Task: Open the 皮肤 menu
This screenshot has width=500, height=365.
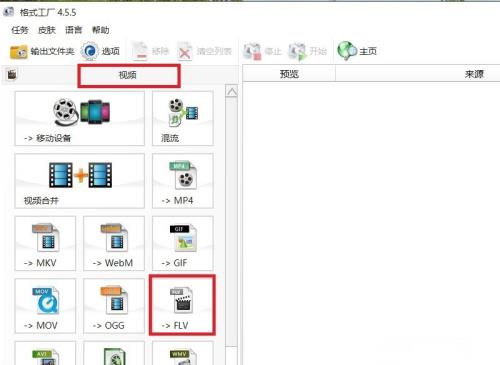Action: [47, 30]
